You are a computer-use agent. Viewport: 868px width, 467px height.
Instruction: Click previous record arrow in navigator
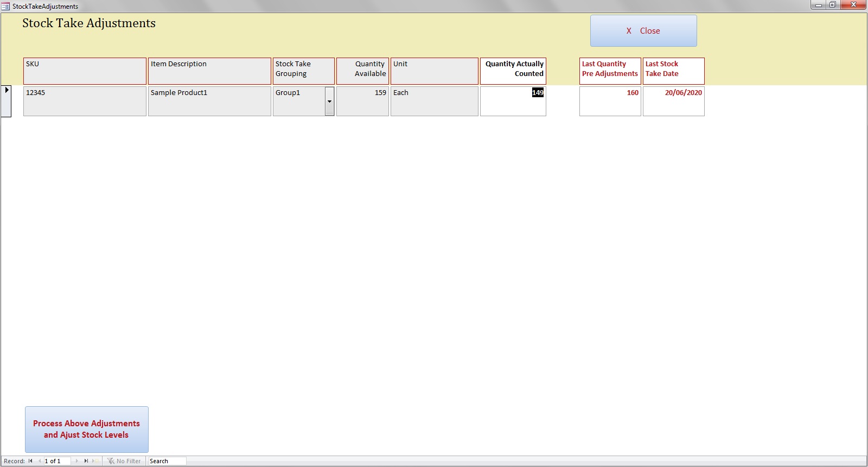click(39, 461)
